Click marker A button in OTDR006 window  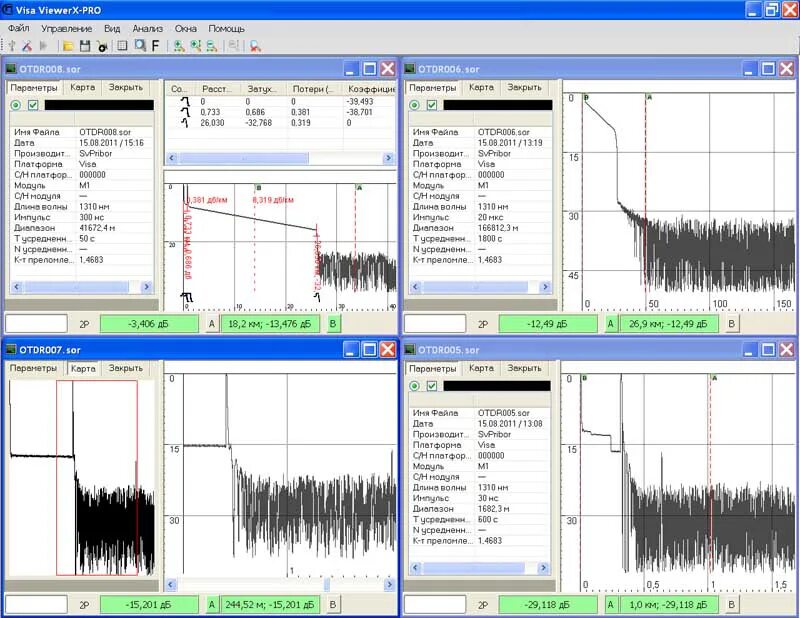pos(610,324)
